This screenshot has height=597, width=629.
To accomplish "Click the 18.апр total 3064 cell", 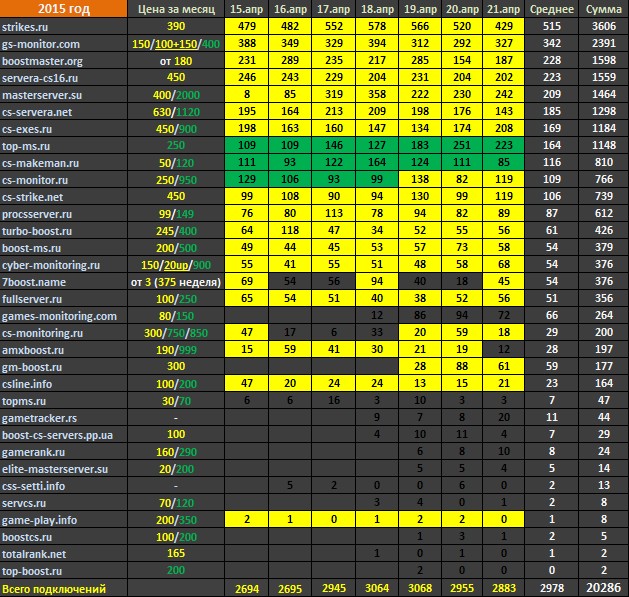I will tap(377, 588).
